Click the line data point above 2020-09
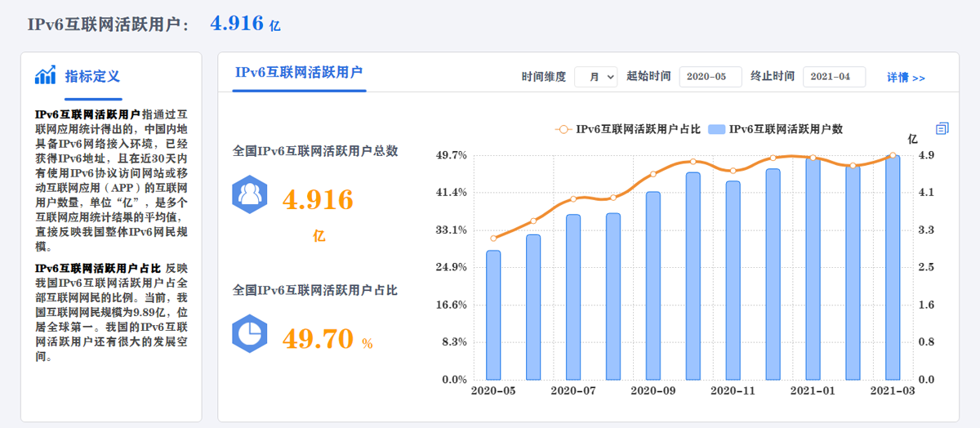 point(653,174)
